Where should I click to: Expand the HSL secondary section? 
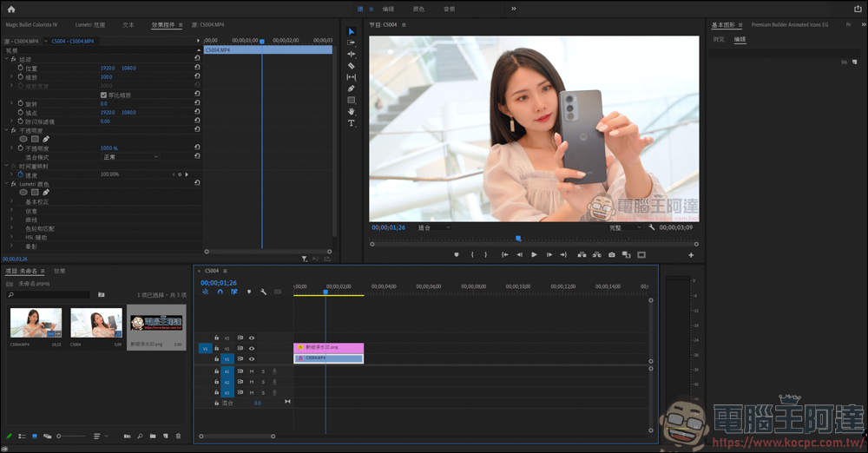(11, 237)
